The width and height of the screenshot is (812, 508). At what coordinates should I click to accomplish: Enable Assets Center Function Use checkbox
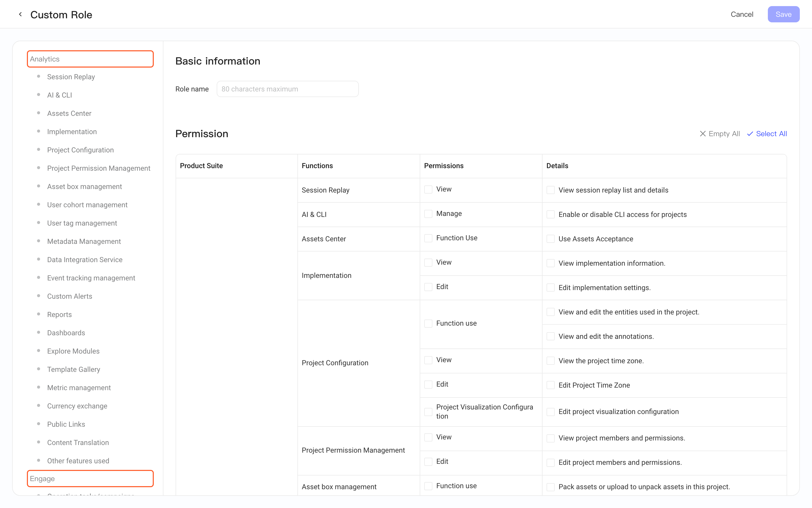pyautogui.click(x=428, y=238)
